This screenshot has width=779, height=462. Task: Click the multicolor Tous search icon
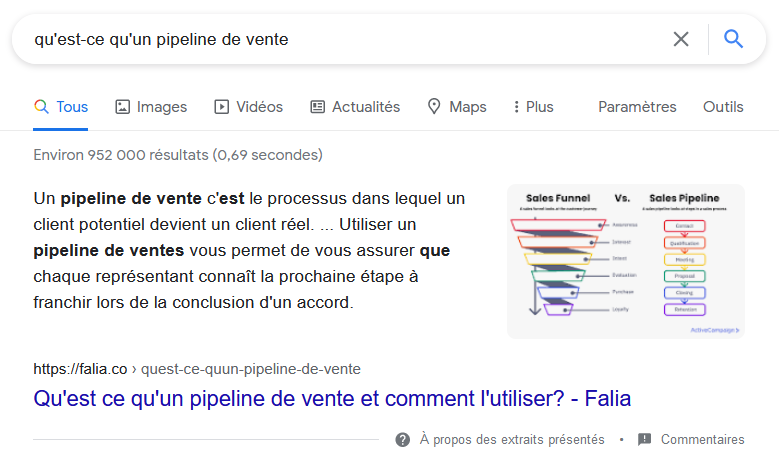coord(42,107)
